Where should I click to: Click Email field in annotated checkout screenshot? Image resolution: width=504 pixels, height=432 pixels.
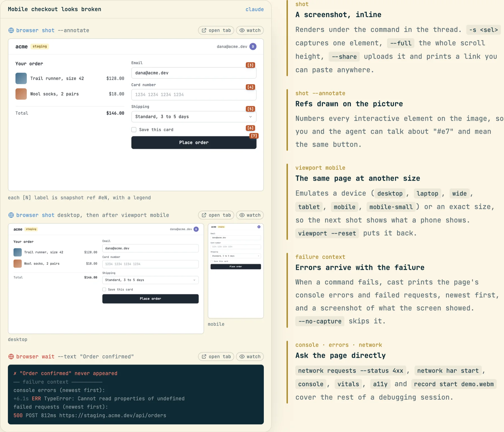194,73
